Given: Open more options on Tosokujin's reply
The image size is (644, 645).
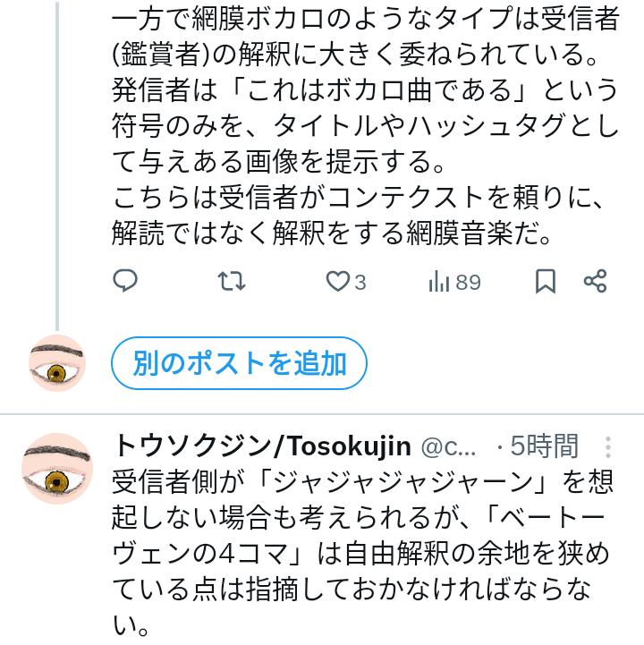Looking at the screenshot, I should tap(607, 447).
